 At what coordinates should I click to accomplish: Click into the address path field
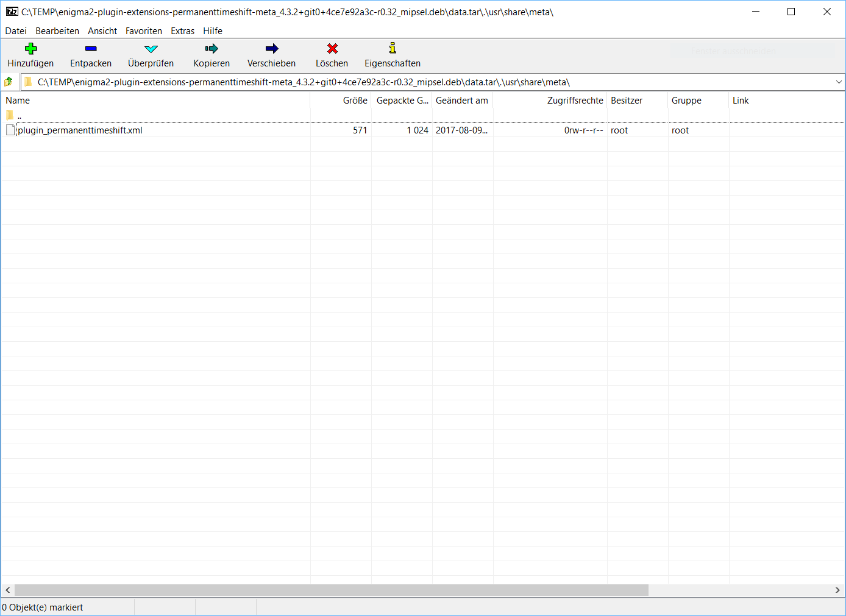pyautogui.click(x=427, y=82)
